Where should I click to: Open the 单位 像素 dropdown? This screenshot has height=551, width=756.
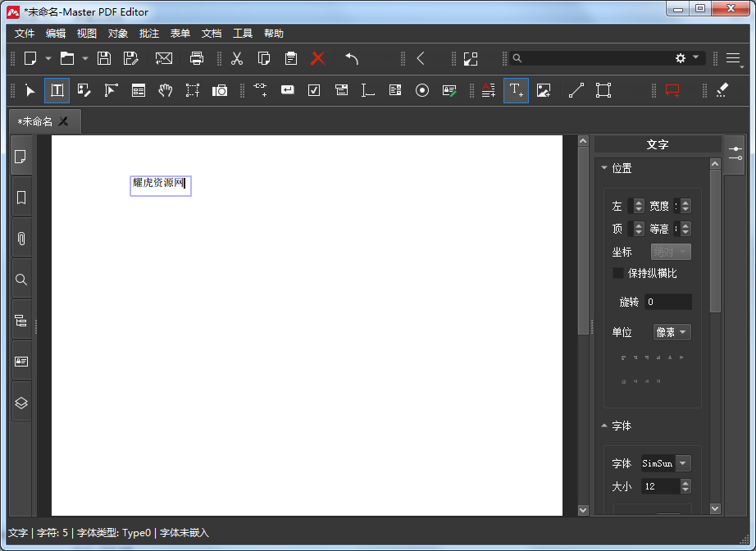click(x=672, y=332)
